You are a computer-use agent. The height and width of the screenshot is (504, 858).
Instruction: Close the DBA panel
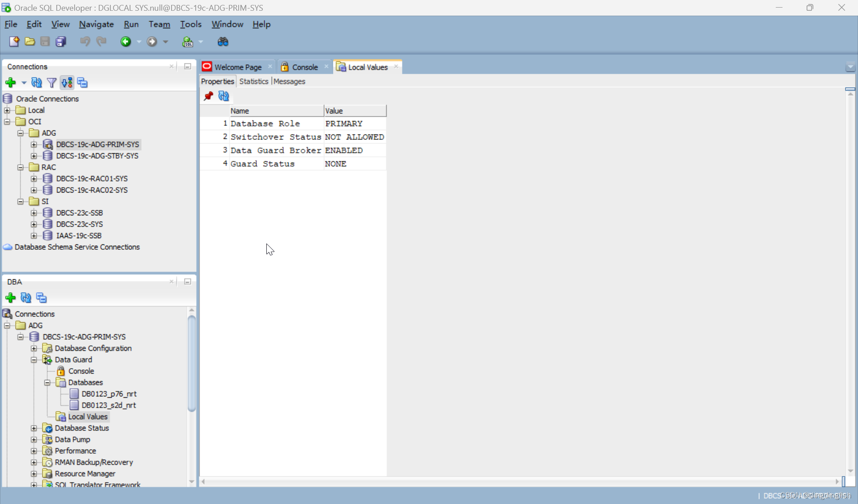[x=172, y=281]
